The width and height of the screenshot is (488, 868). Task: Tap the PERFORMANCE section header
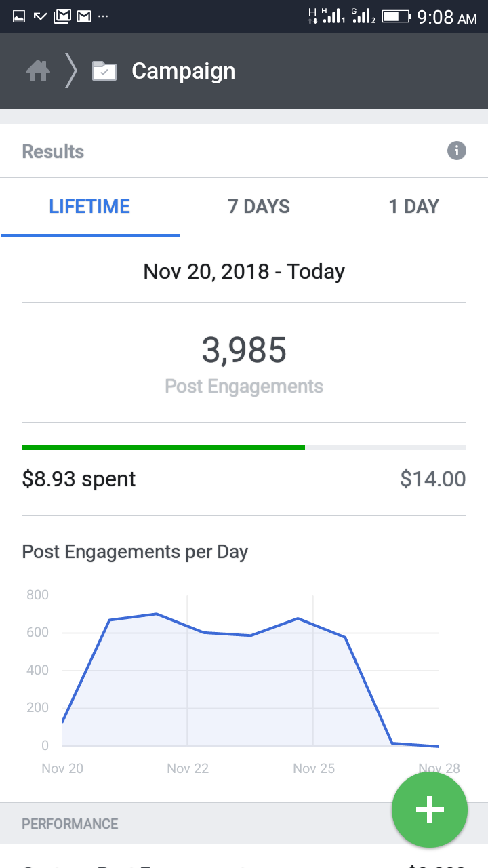pyautogui.click(x=70, y=824)
